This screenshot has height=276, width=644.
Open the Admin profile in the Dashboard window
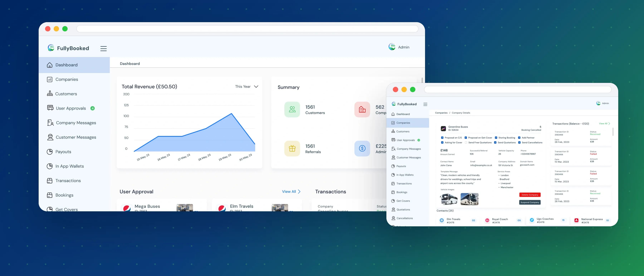[399, 47]
